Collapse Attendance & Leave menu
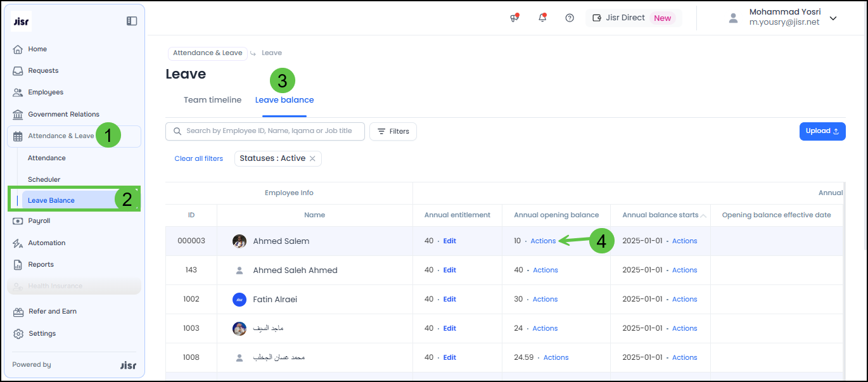The height and width of the screenshot is (382, 868). pyautogui.click(x=61, y=136)
